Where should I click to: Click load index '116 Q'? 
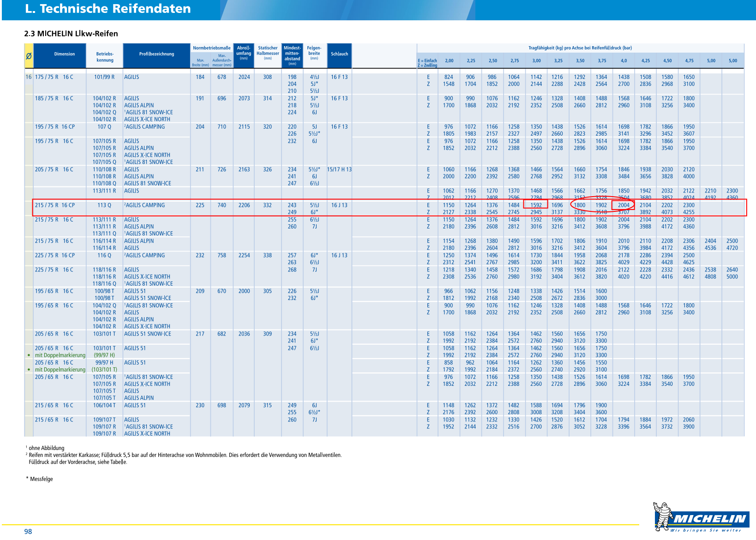tap(104, 255)
